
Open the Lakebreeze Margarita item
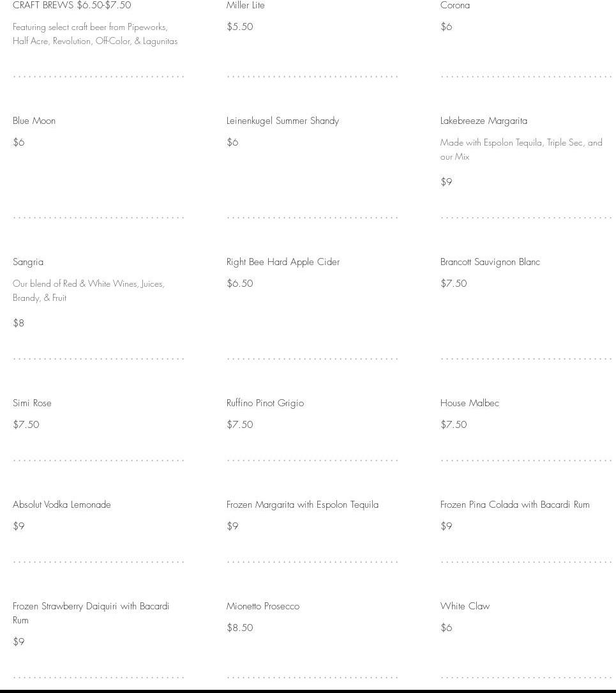tap(484, 121)
